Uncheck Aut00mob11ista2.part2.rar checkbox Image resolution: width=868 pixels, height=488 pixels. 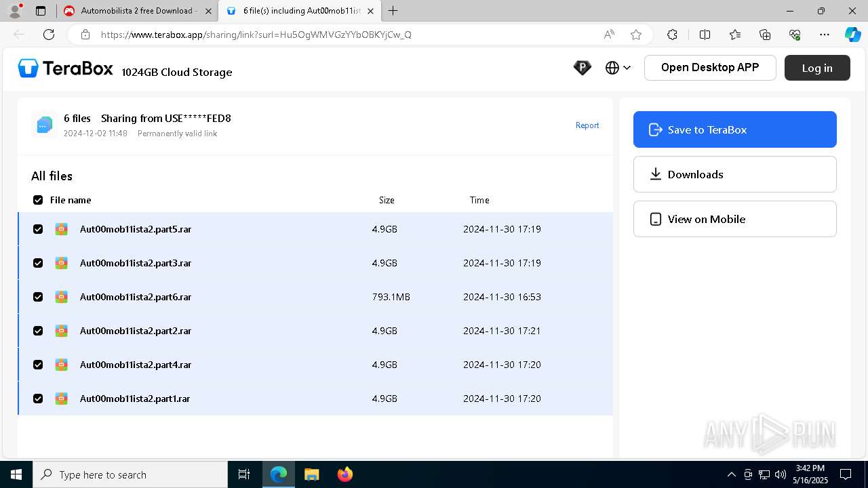(38, 331)
